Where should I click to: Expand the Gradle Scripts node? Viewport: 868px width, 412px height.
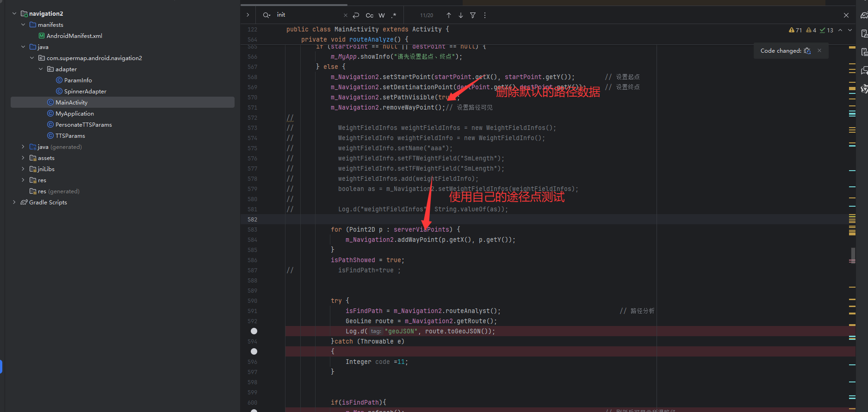14,203
